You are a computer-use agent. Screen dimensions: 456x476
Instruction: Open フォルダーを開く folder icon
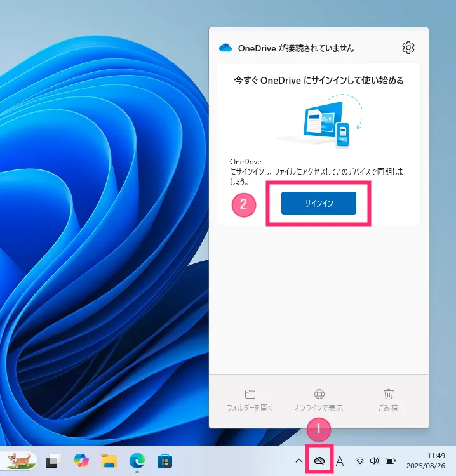(250, 394)
